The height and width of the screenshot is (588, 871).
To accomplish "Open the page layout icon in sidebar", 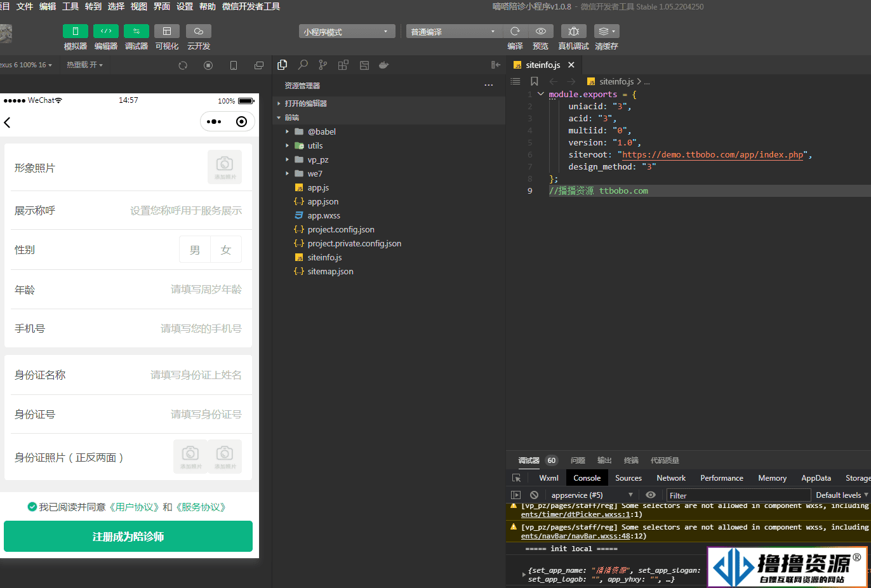I will [364, 65].
